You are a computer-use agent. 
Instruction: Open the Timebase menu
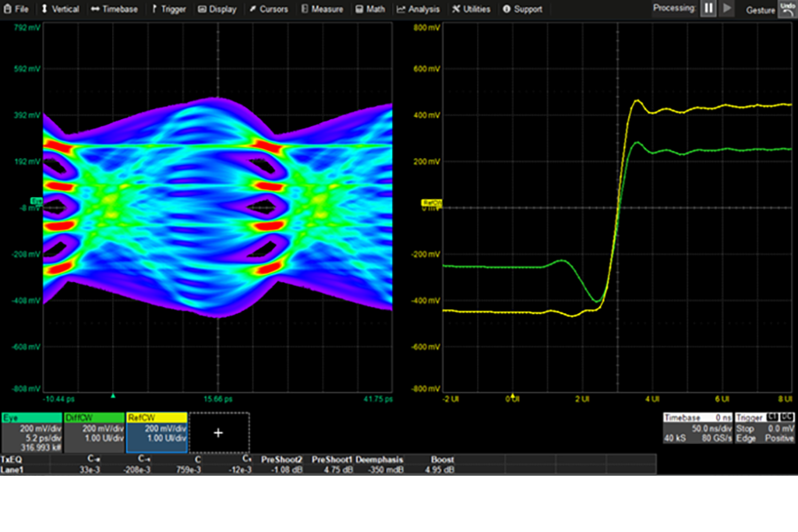point(115,9)
